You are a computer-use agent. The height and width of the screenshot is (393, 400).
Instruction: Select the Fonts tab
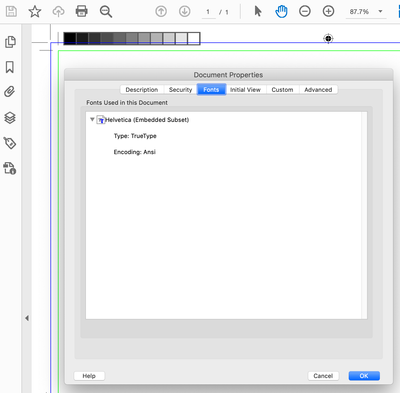211,90
